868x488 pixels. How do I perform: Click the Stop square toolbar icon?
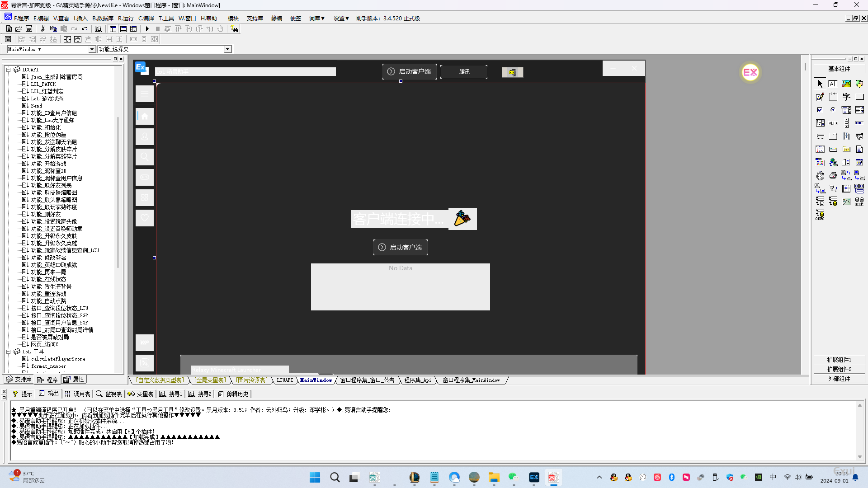pos(158,28)
